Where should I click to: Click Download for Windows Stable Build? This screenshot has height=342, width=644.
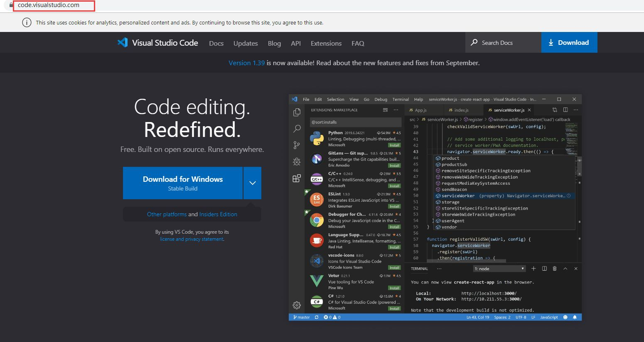tap(183, 183)
